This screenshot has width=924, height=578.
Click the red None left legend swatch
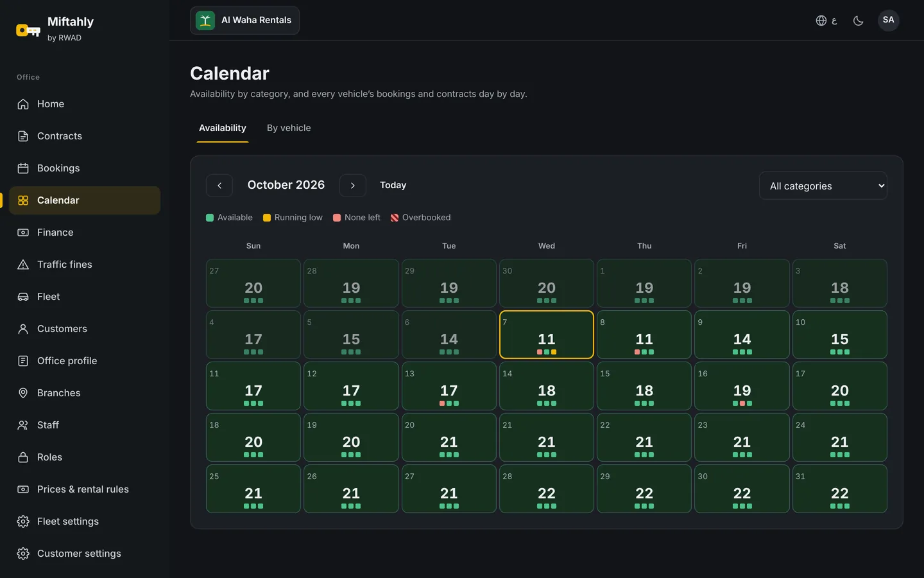tap(337, 218)
